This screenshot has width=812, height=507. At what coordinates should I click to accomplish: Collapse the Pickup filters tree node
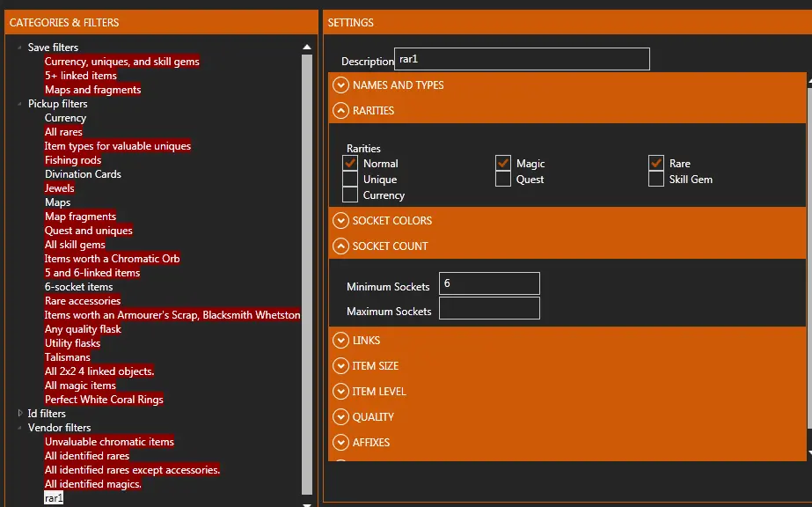(x=19, y=104)
